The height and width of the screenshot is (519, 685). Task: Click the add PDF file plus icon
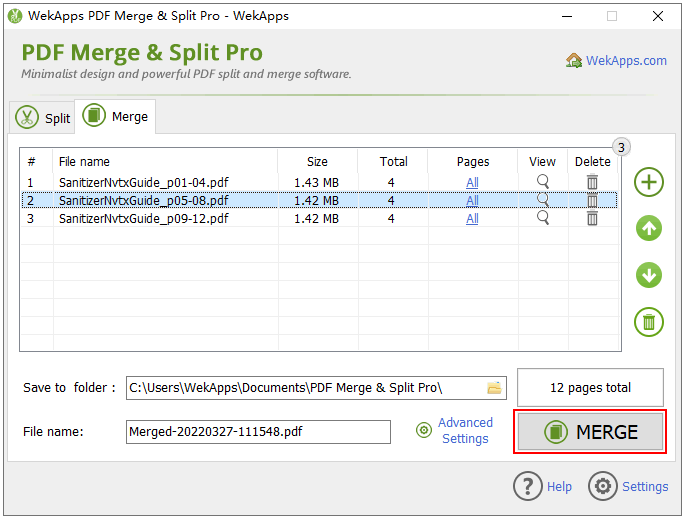pyautogui.click(x=649, y=182)
